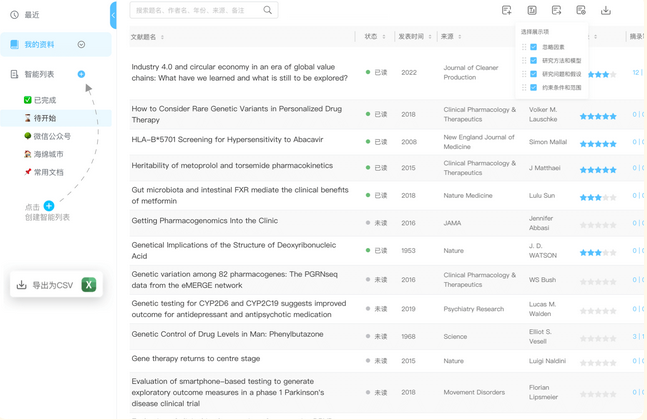Click the literature search input field
The image size is (647, 420).
pos(196,11)
